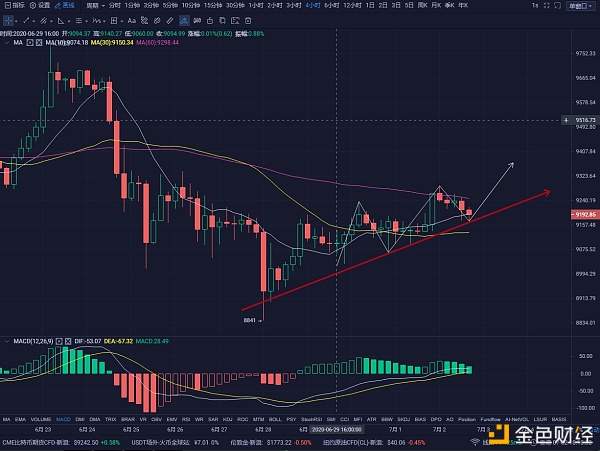Open the 设置 settings gear
Screen dimensions: 600x451
pos(39,5)
